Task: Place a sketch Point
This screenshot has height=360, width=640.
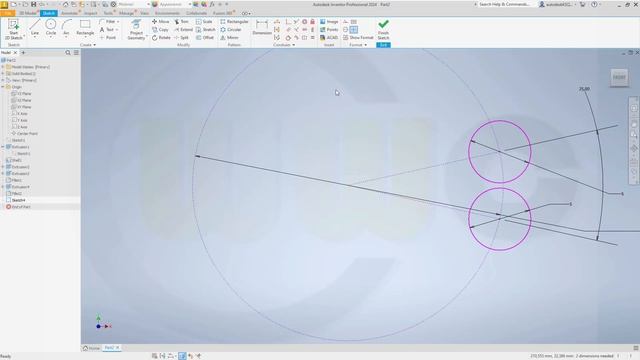Action: coord(109,38)
